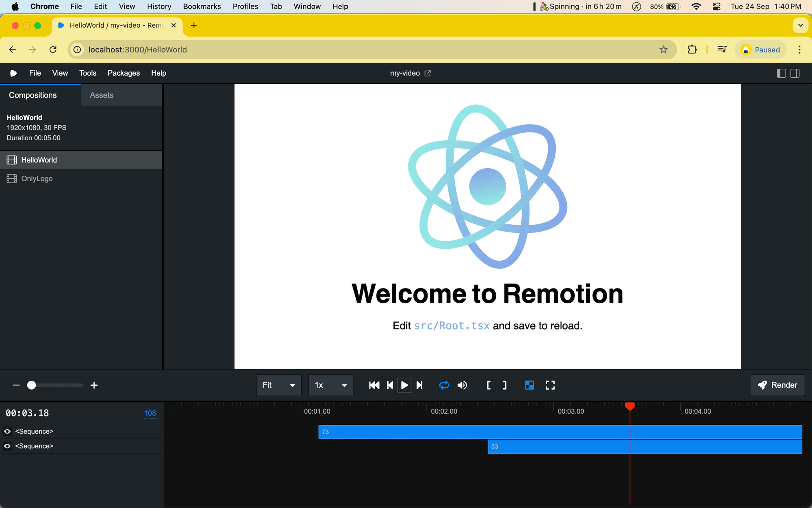Click the Remotion logo icon in the app menu bar
The image size is (812, 508).
coord(13,73)
